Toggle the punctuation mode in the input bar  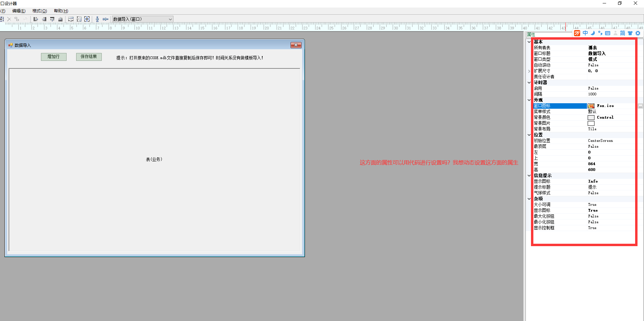point(600,33)
